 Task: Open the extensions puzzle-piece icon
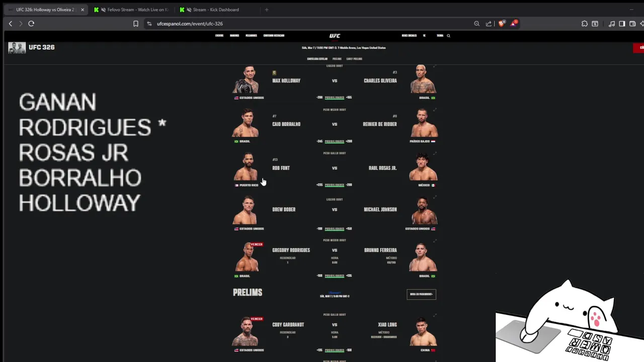pos(585,24)
